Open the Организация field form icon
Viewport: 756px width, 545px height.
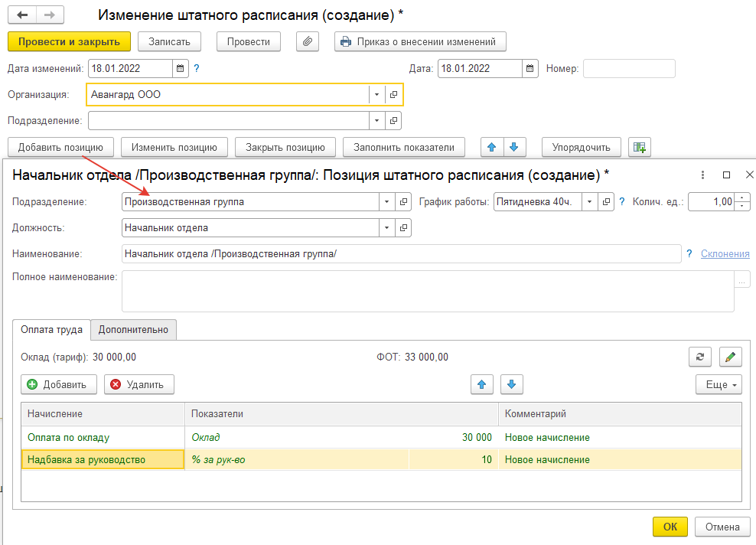(x=394, y=94)
